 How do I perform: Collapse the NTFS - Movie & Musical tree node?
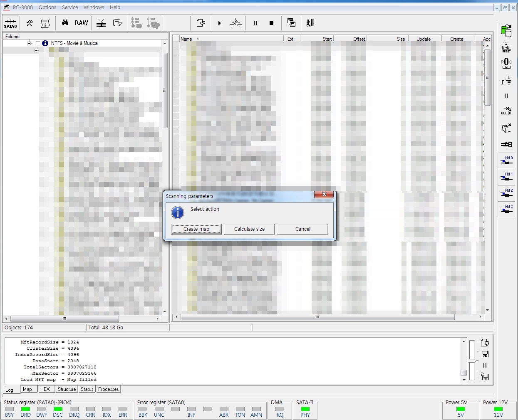(x=29, y=43)
